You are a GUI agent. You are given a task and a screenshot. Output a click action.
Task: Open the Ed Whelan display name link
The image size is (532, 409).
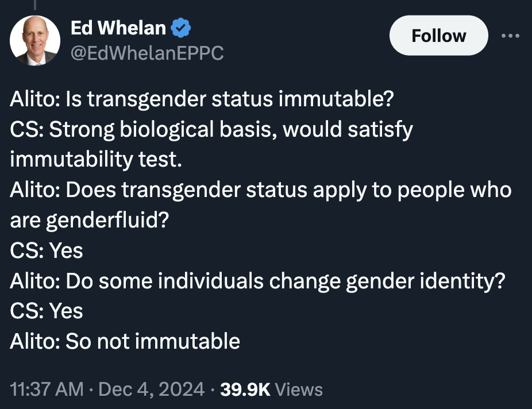tap(118, 28)
